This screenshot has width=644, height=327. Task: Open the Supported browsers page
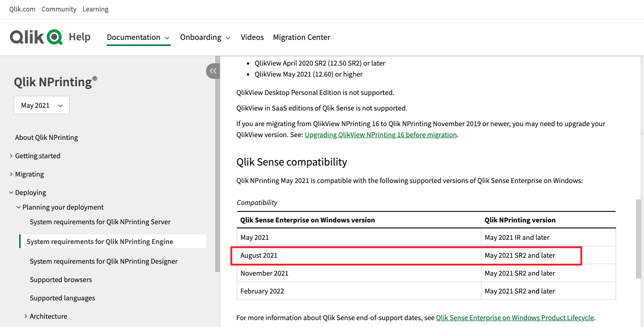click(60, 280)
